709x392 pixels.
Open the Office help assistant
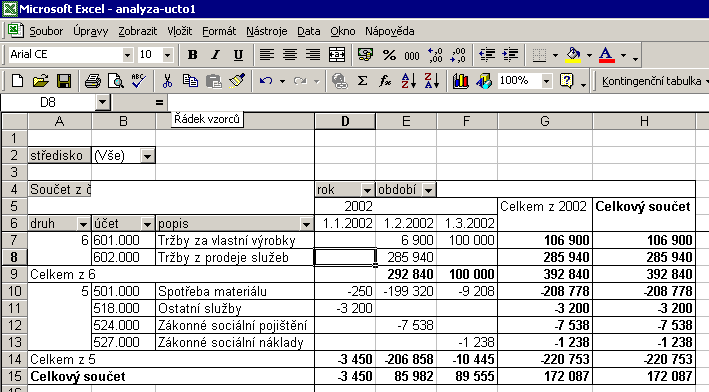[x=567, y=81]
